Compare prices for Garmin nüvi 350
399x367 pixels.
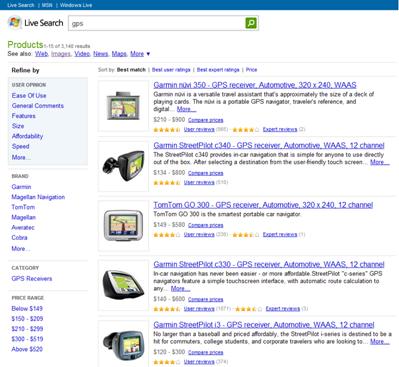pyautogui.click(x=206, y=120)
